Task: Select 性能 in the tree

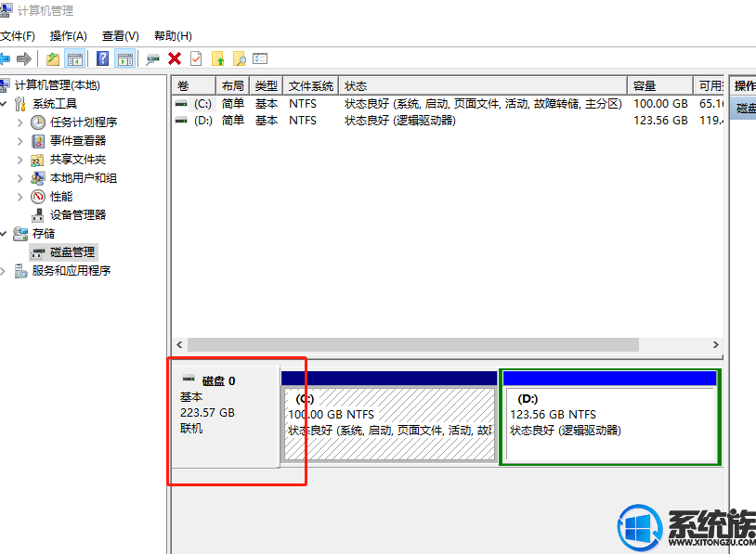Action: click(60, 197)
